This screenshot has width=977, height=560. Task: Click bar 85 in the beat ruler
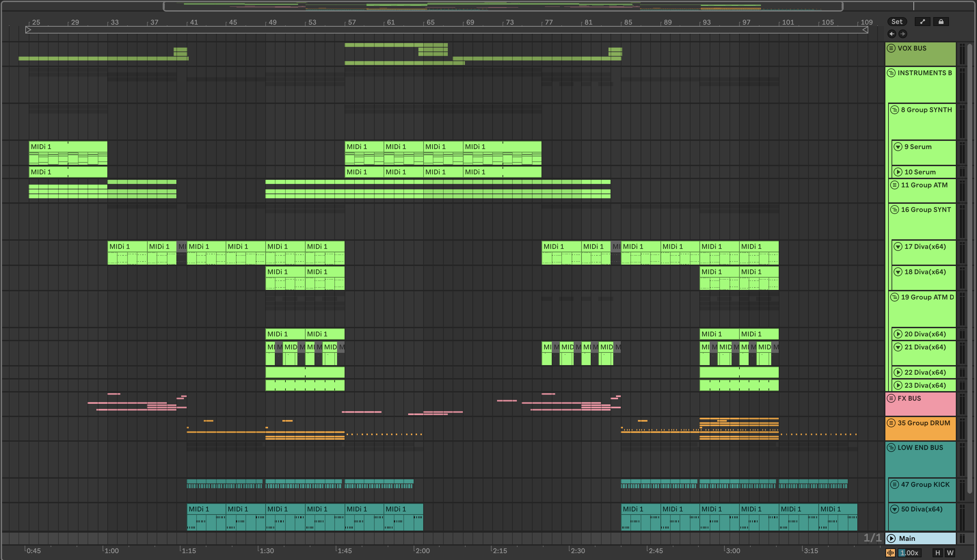click(628, 22)
